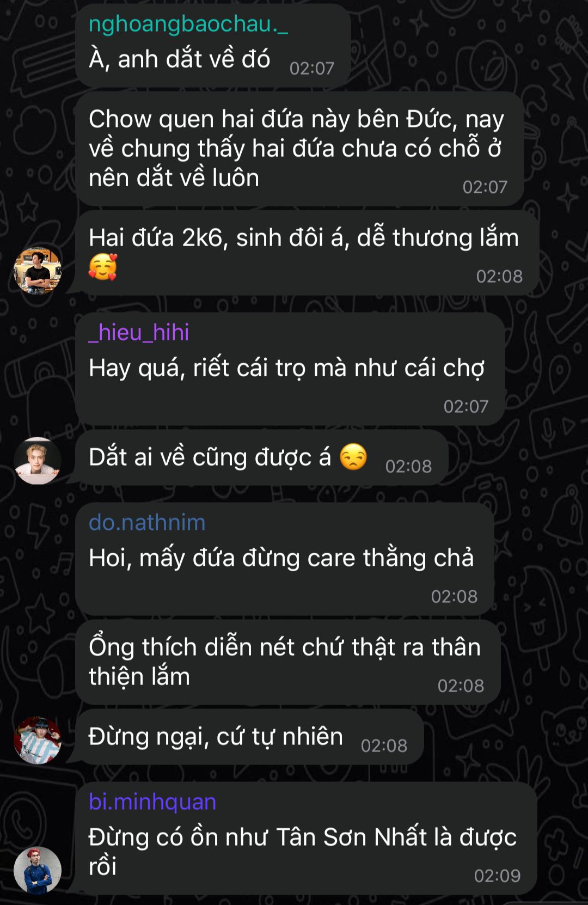Tap _hieu_hihi's blond-hair profile picture
Viewport: 588px width, 905px height.
[38, 461]
